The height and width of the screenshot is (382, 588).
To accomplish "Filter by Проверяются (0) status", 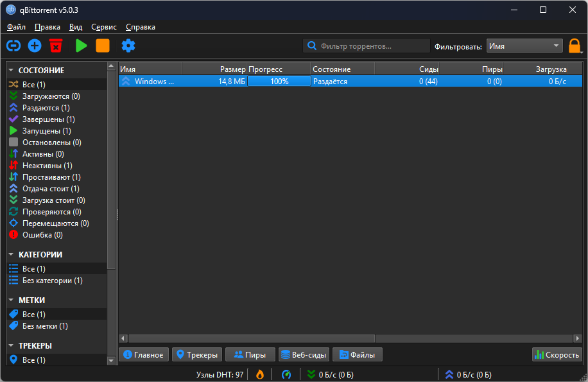I will (x=56, y=212).
